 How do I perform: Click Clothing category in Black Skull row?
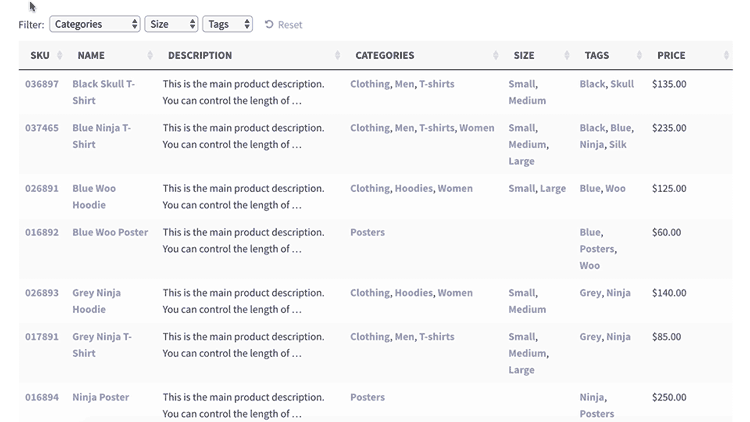click(x=370, y=84)
